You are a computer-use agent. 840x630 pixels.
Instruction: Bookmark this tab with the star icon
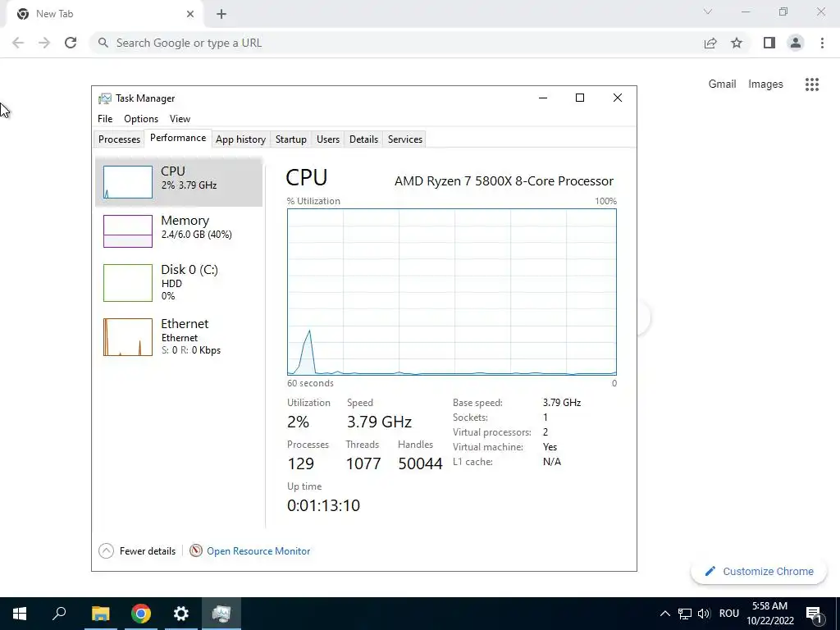click(737, 43)
